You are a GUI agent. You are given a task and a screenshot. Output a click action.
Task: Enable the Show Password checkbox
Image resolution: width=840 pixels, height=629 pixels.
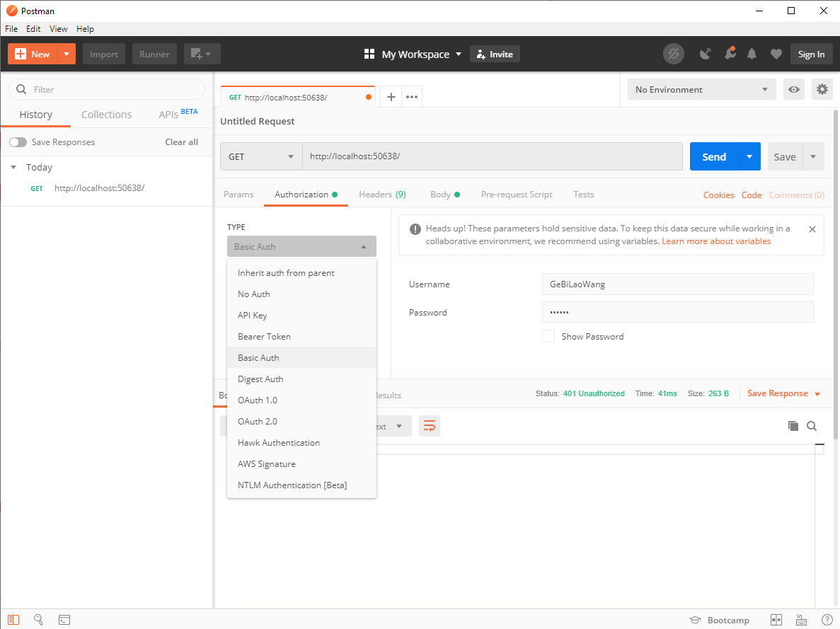548,336
